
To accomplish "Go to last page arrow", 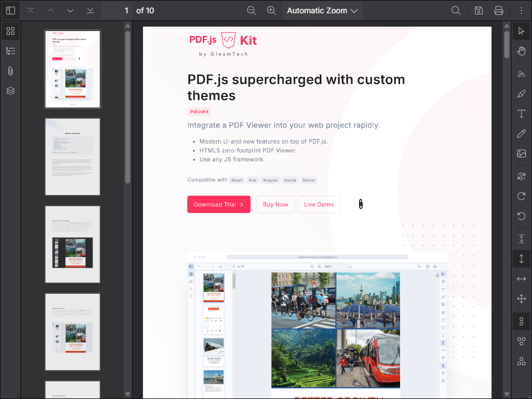I will pyautogui.click(x=90, y=11).
